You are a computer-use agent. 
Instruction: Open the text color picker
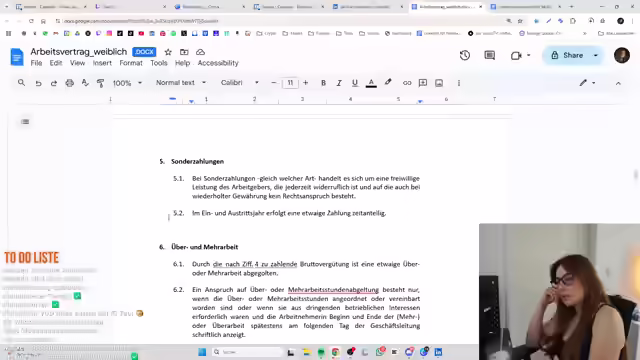pyautogui.click(x=371, y=83)
